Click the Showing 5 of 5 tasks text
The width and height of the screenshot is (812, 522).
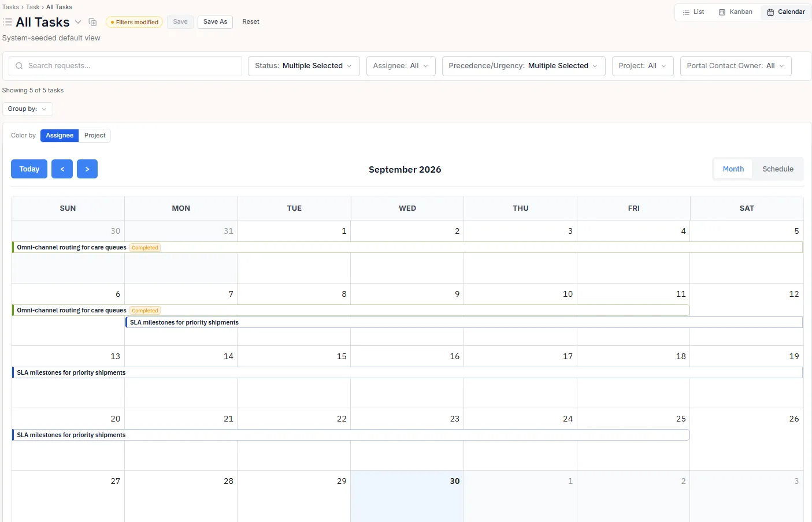[x=33, y=90]
